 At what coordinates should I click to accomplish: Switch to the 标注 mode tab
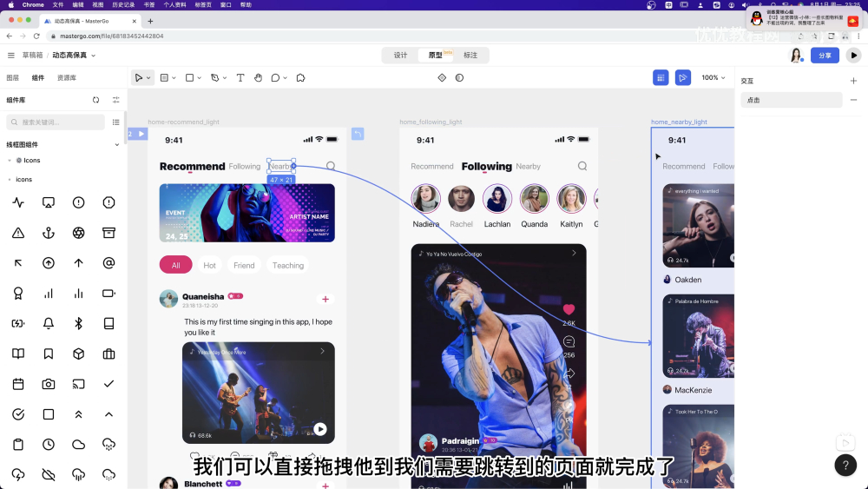click(470, 56)
